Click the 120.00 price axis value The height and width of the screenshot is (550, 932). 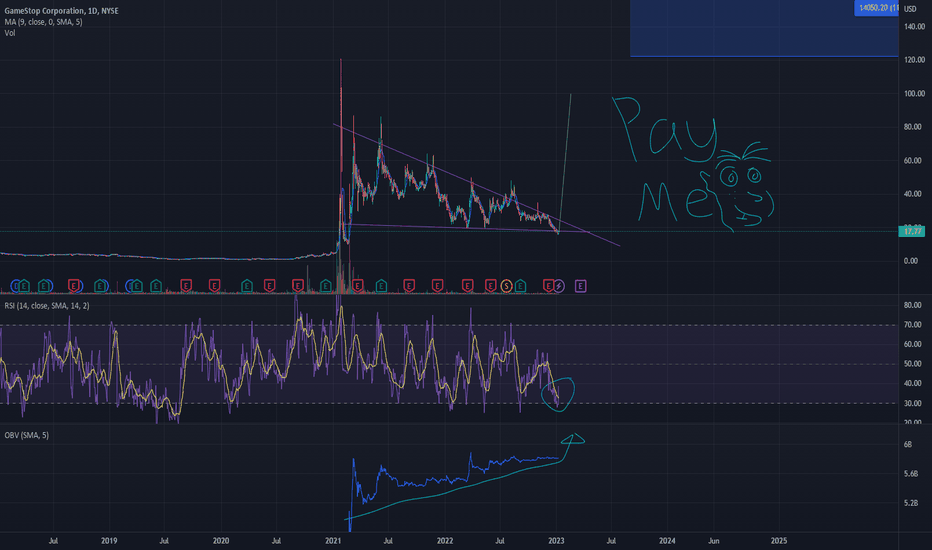914,60
